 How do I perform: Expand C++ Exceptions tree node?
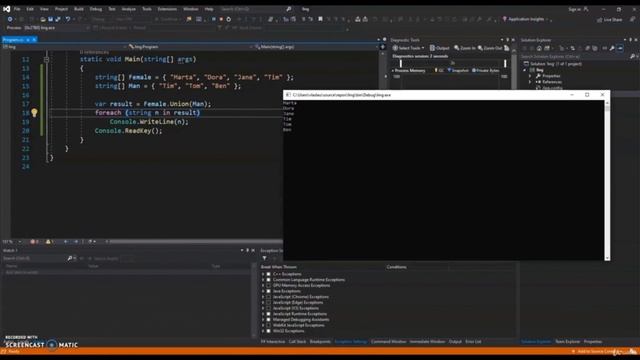click(263, 274)
